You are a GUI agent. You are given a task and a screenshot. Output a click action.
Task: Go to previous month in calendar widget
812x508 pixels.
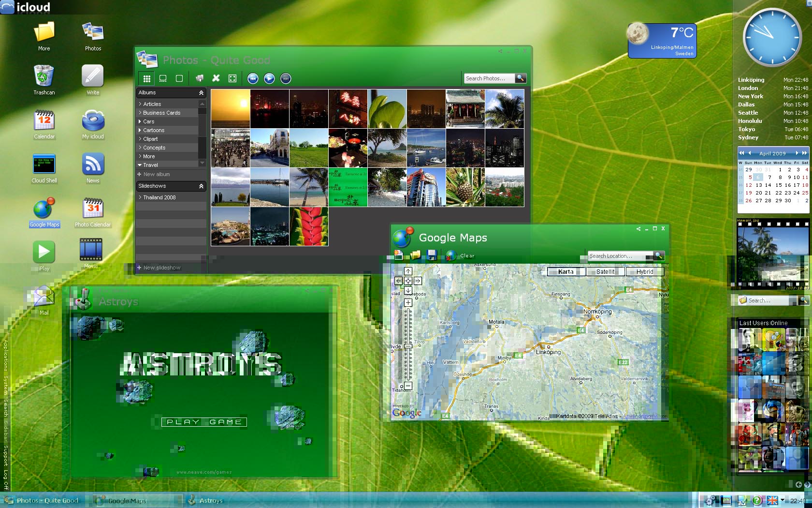click(x=750, y=153)
